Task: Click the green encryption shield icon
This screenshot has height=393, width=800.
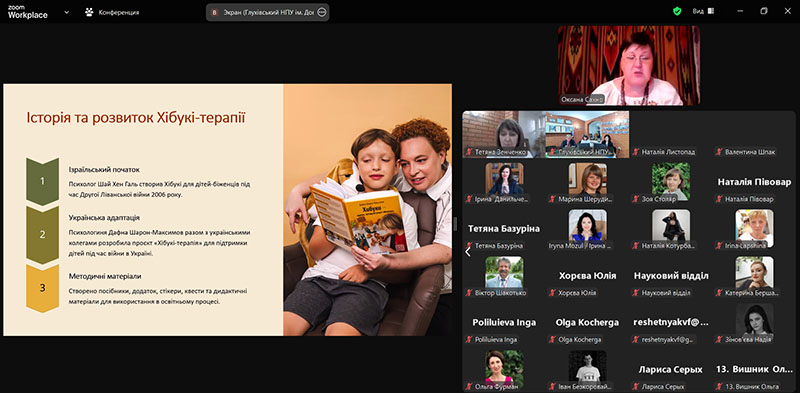Action: [677, 11]
